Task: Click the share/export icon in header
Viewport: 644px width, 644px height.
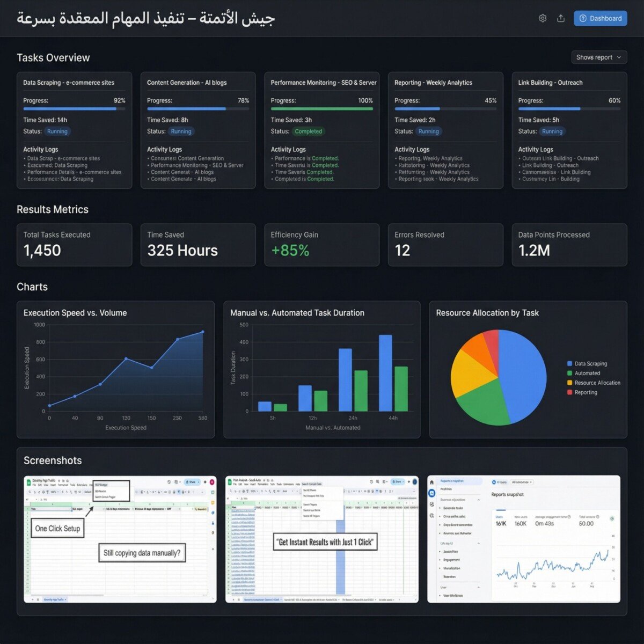Action: tap(561, 18)
